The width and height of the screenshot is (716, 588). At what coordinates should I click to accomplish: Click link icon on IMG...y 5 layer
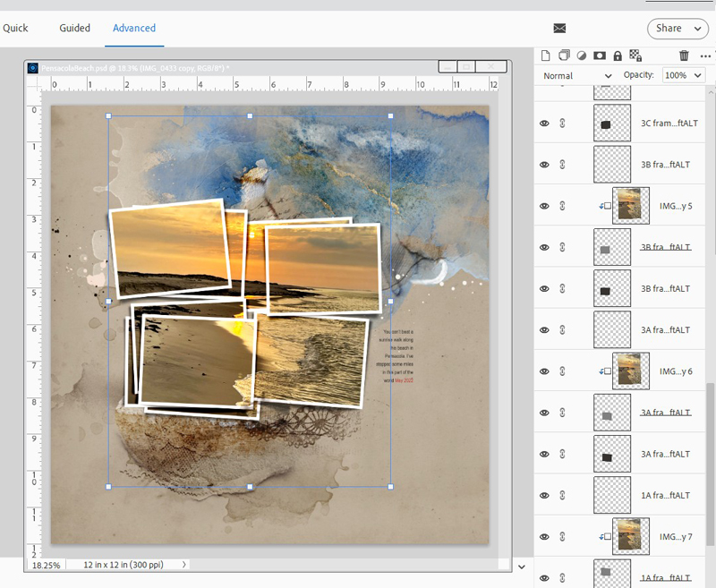point(562,206)
